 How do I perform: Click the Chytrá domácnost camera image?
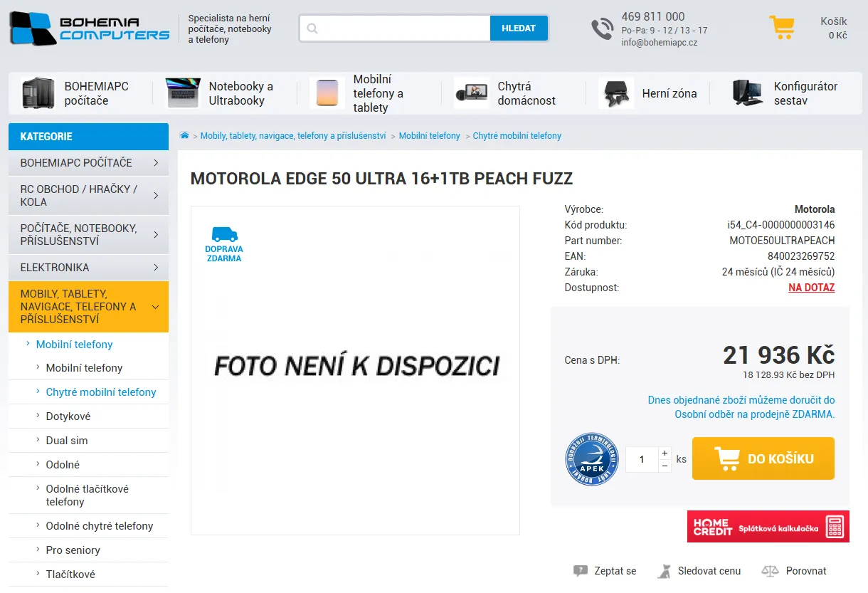(472, 93)
